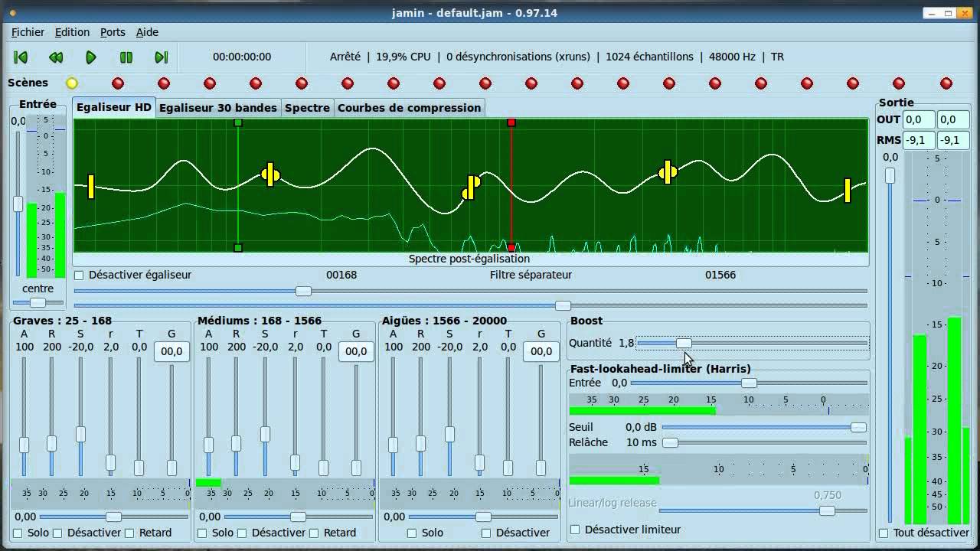The width and height of the screenshot is (980, 551).
Task: Toggle Retard for the Médiums band
Action: tap(314, 533)
